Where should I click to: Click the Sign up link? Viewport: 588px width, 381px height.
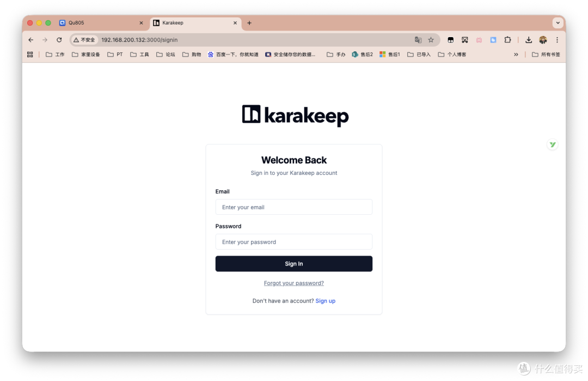point(326,301)
